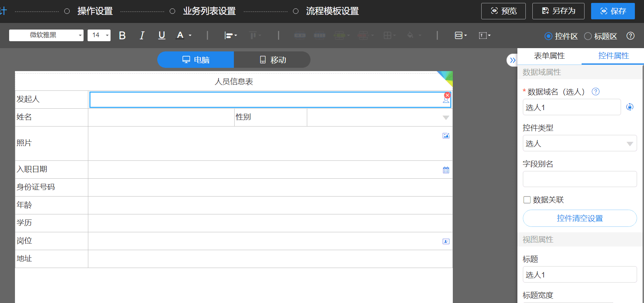Go to the 流程模板设置 step
Viewport: 644px width, 303px height.
[x=332, y=11]
